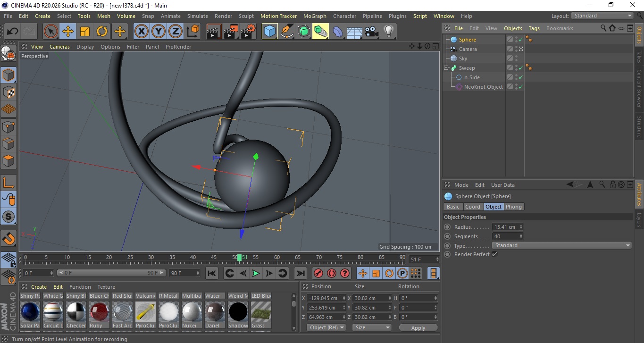Viewport: 644px width, 343px height.
Task: Step the Segments value spinner
Action: tap(521, 236)
